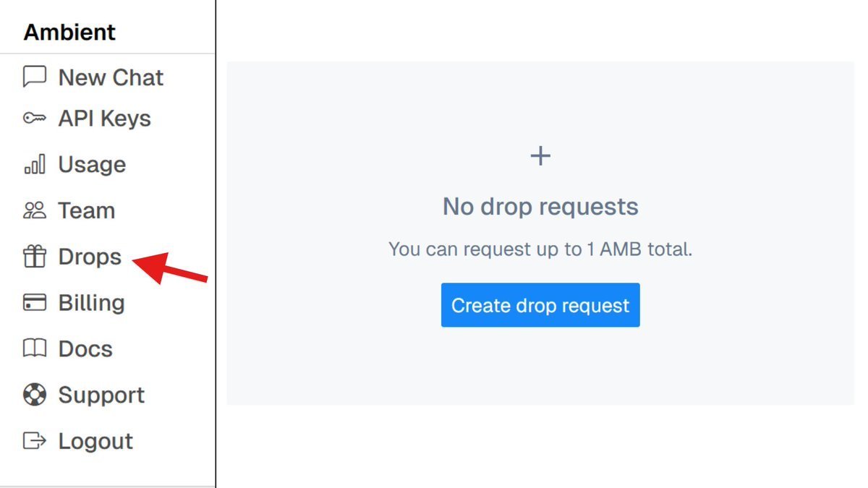Click the Support lifebuoy icon
The height and width of the screenshot is (488, 868).
tap(35, 395)
